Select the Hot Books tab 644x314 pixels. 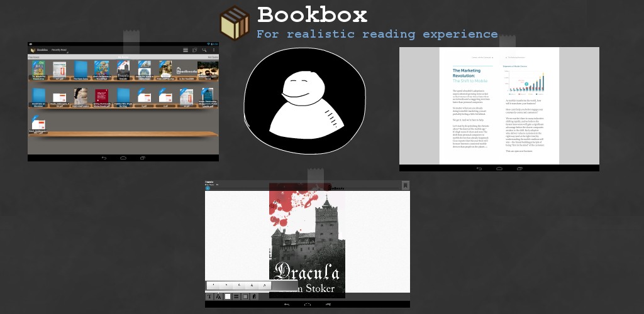click(213, 57)
